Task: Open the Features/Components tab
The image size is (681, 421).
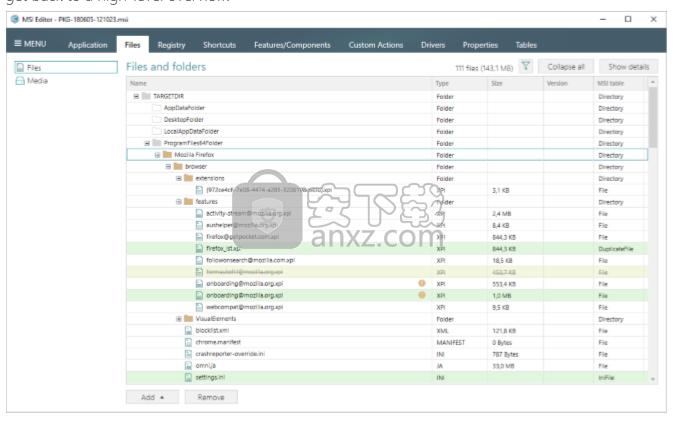Action: pyautogui.click(x=292, y=45)
